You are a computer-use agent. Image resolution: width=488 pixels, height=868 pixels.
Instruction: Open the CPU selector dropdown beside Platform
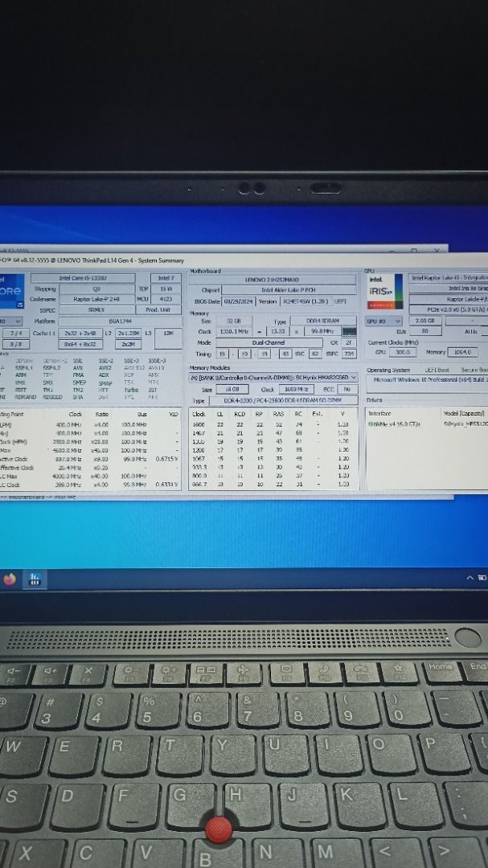point(11,321)
